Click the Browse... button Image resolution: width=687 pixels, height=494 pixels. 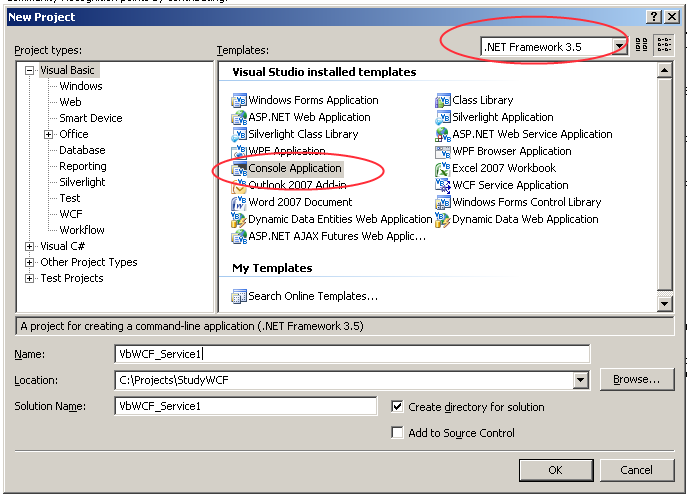tap(636, 380)
